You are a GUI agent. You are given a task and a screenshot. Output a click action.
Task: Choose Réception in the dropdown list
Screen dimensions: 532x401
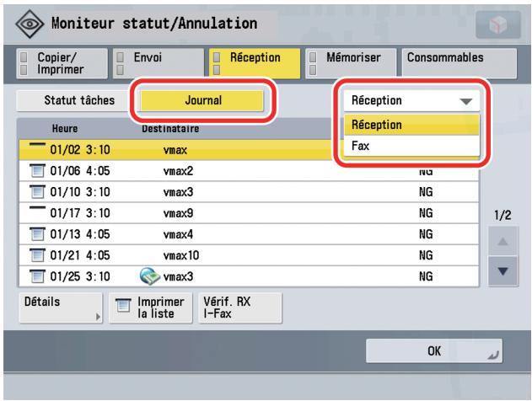point(411,125)
